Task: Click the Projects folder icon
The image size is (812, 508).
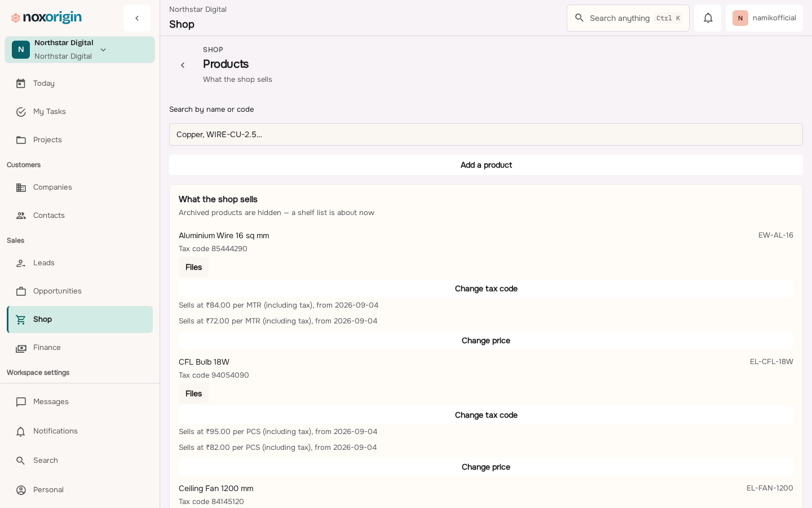Action: [21, 140]
